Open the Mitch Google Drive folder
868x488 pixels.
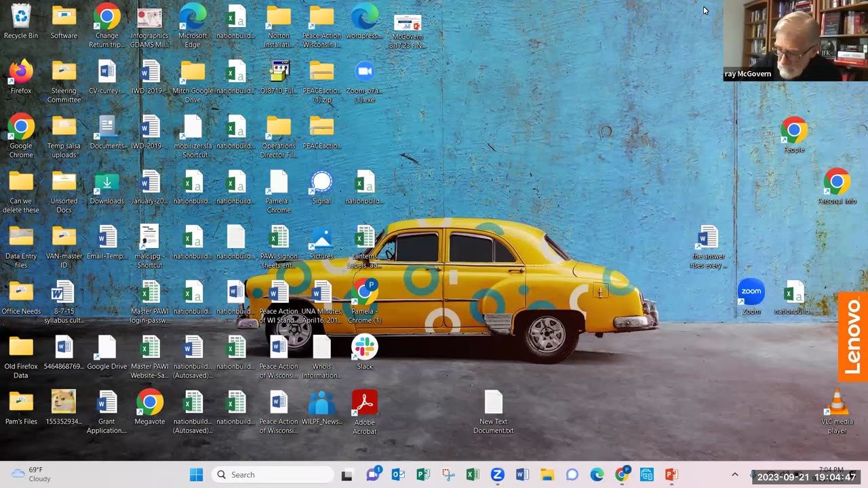[193, 81]
